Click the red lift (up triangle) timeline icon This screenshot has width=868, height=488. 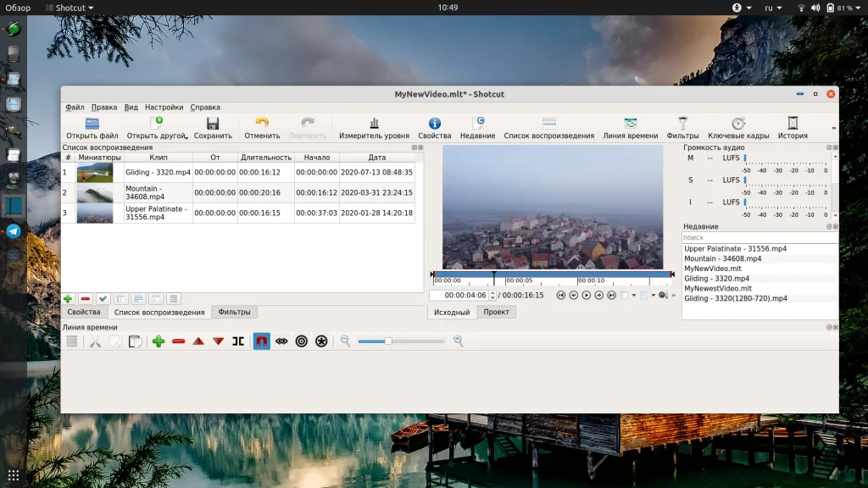[x=198, y=341]
